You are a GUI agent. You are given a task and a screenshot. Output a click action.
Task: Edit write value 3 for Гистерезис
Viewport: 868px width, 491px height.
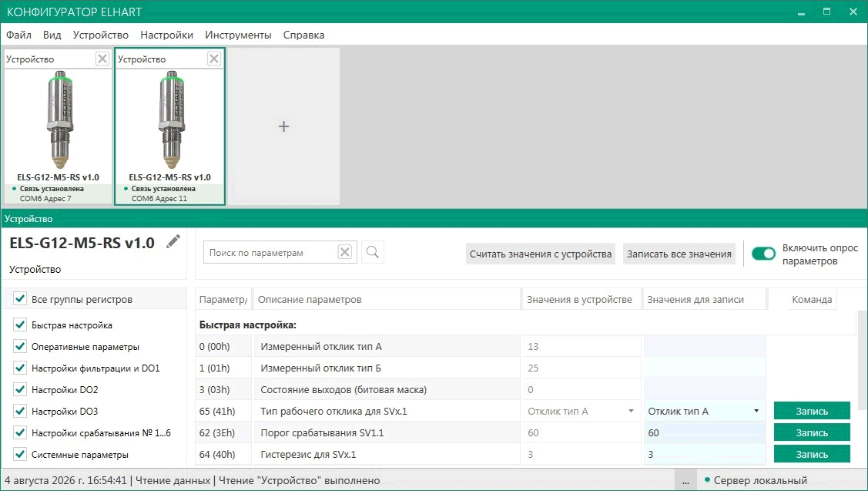(x=704, y=455)
